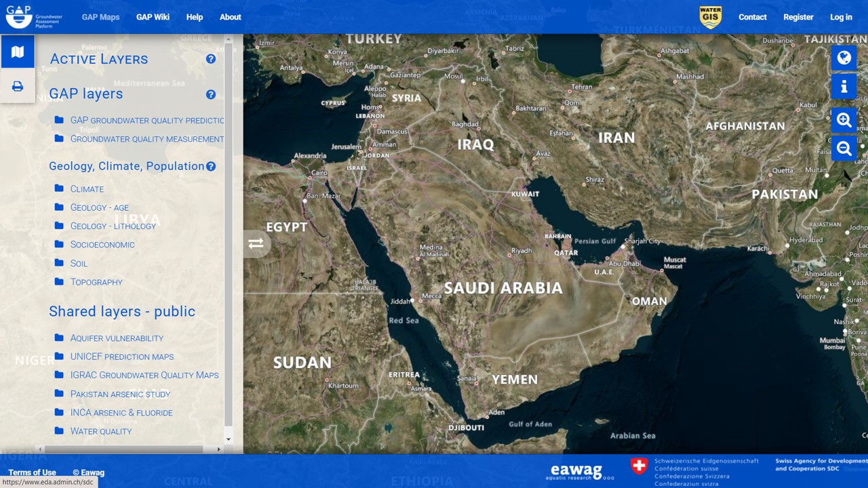The width and height of the screenshot is (868, 488).
Task: Click the layer panel horizontal scrollbar
Action: click(124, 449)
